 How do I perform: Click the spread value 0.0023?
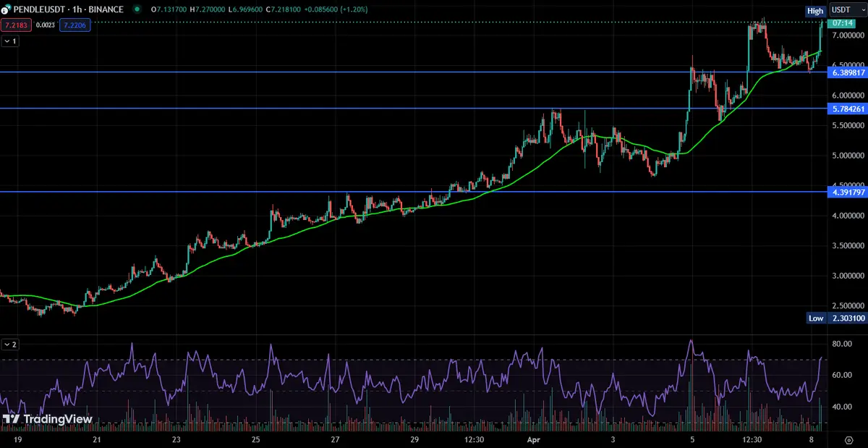point(44,25)
